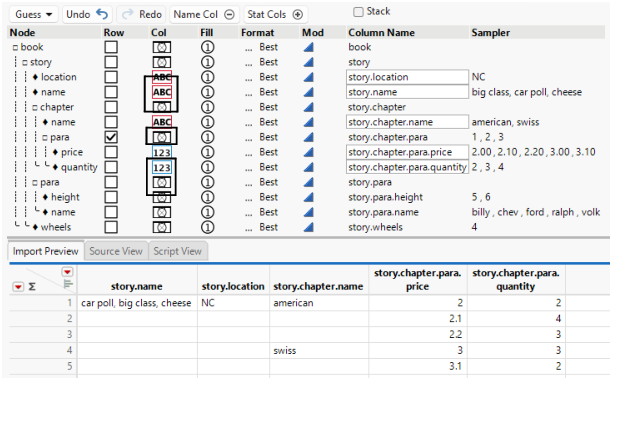Open the Guess dropdown
This screenshot has width=634, height=427.
point(34,15)
